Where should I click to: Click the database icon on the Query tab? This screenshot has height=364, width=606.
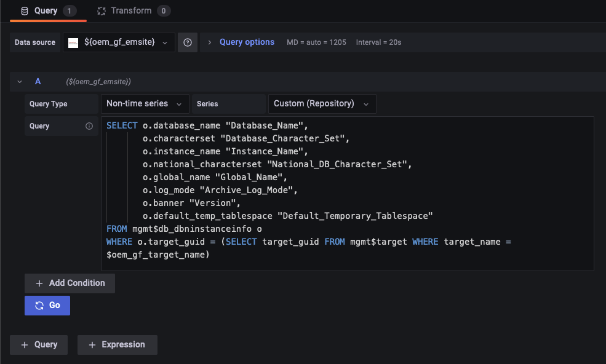pos(25,11)
